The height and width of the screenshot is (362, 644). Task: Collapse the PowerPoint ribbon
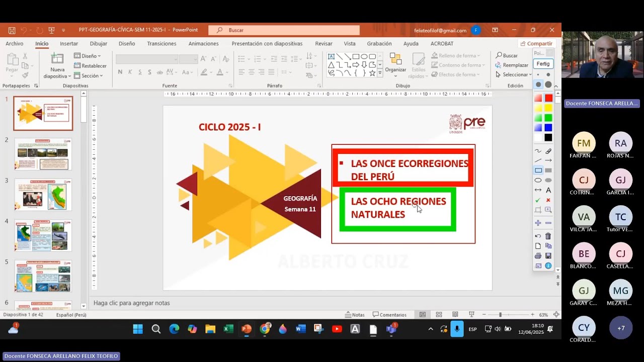point(556,86)
